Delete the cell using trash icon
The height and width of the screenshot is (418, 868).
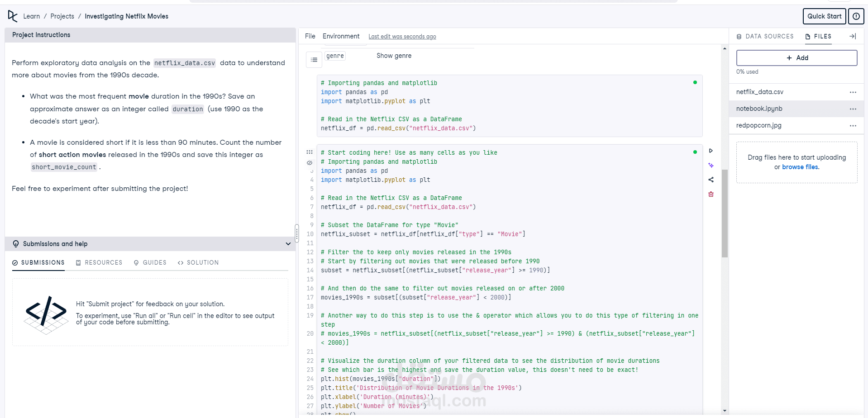(711, 194)
